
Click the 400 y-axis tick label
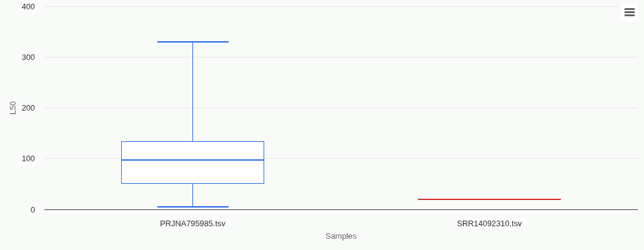[28, 7]
